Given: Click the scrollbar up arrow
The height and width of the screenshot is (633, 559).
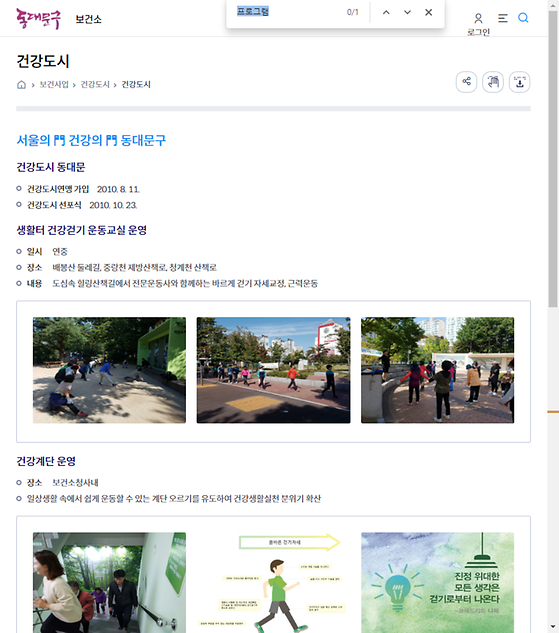Looking at the screenshot, I should (x=553, y=4).
